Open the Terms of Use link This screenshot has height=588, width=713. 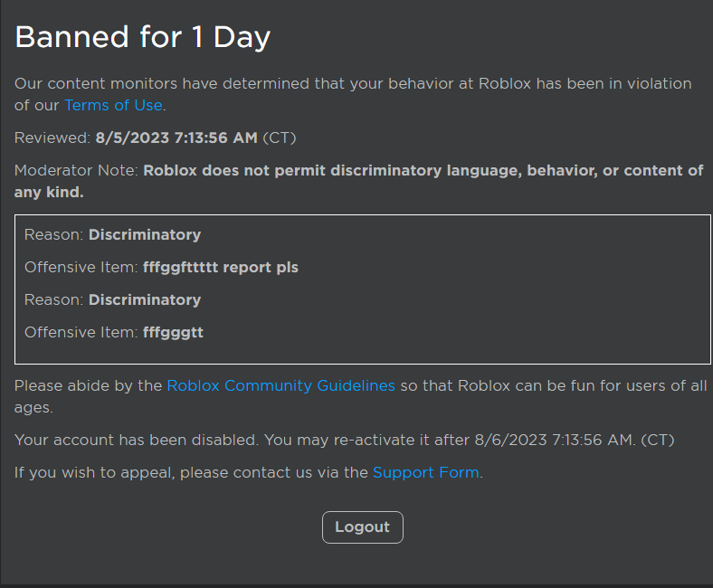[113, 105]
